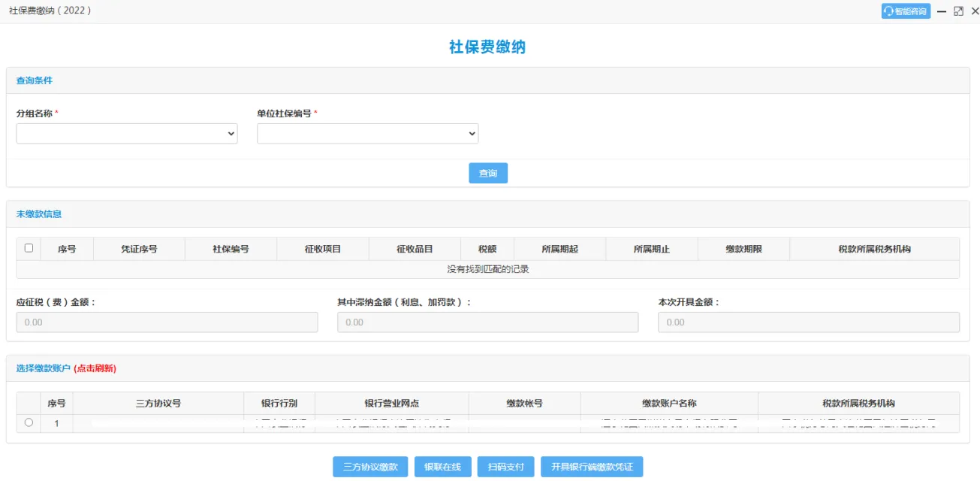This screenshot has width=980, height=481.
Task: Tick the select-all checkbox in 未缴款信息 table
Action: pos(29,248)
